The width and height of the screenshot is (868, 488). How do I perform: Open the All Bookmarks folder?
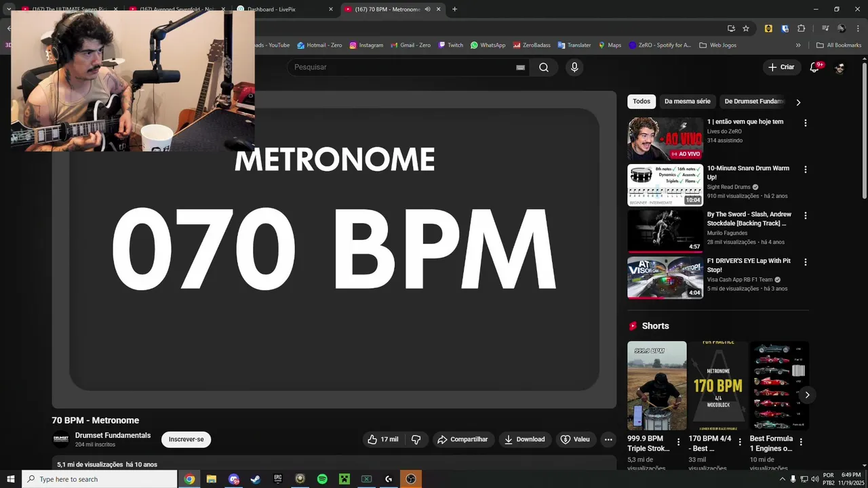[839, 45]
